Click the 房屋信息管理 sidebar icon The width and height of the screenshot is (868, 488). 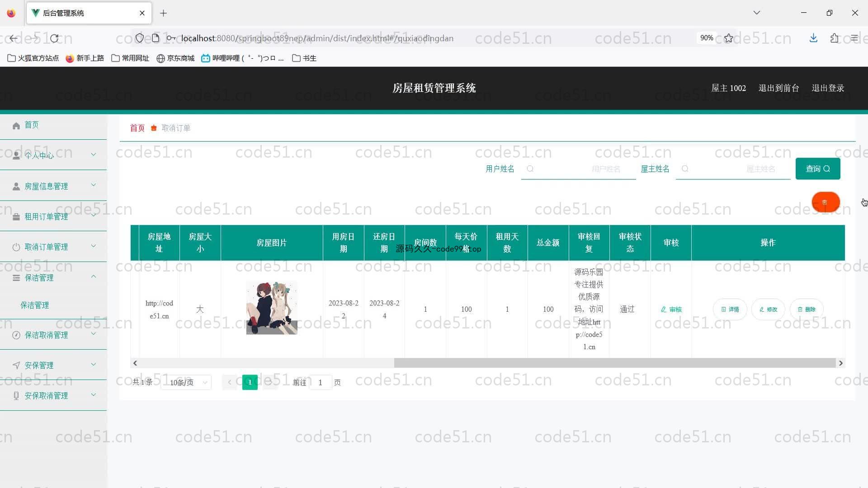[x=16, y=186]
